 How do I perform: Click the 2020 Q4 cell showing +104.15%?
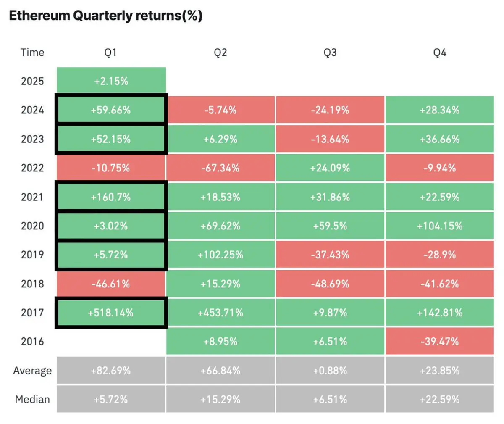(440, 226)
